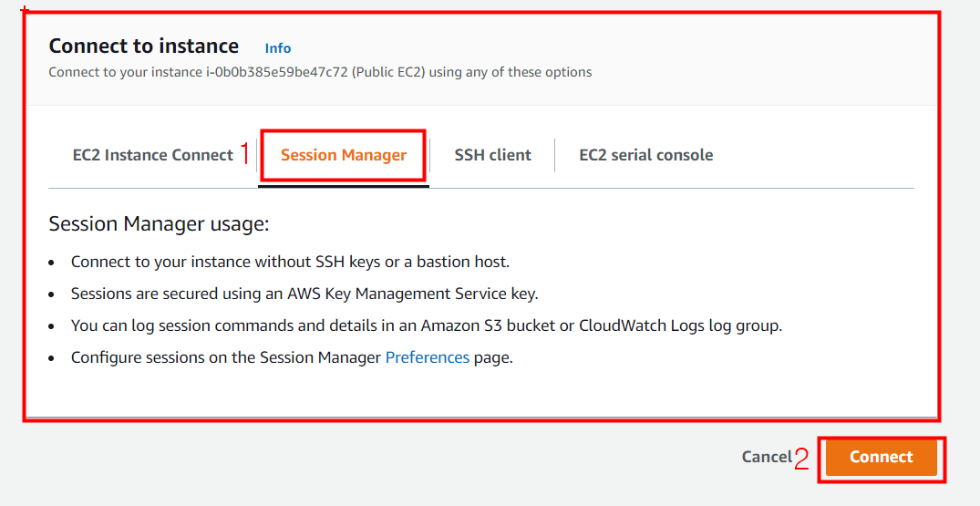The height and width of the screenshot is (506, 980).
Task: Select the Session Manager tab
Action: coord(344,155)
